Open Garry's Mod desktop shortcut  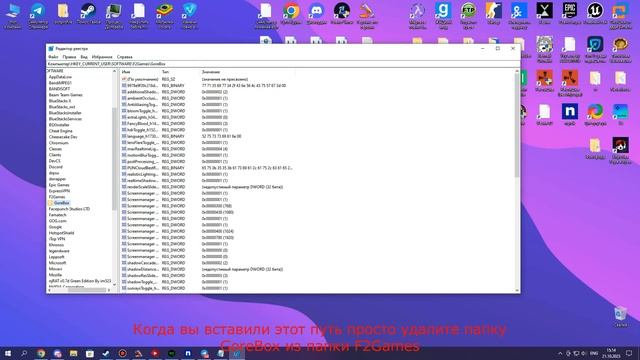(x=443, y=16)
